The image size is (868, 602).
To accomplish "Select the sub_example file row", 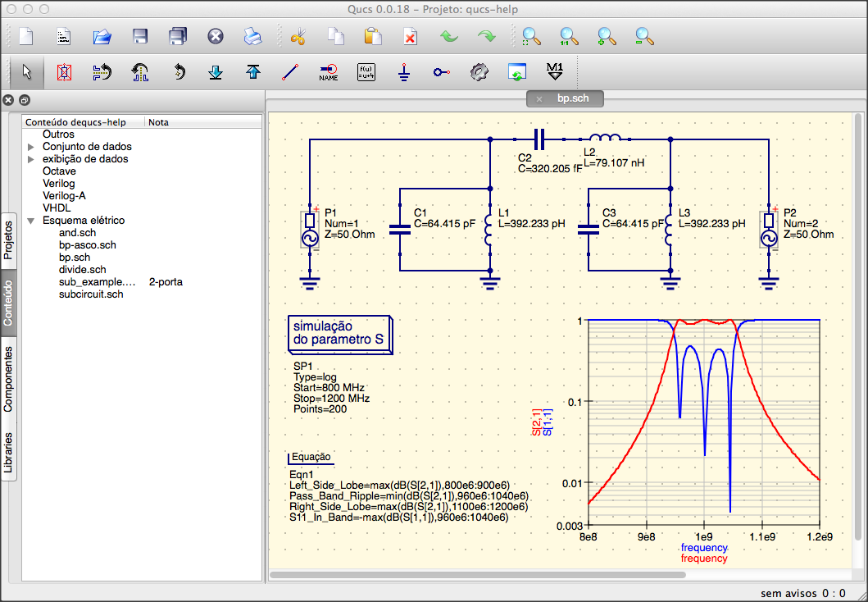I will 142,282.
